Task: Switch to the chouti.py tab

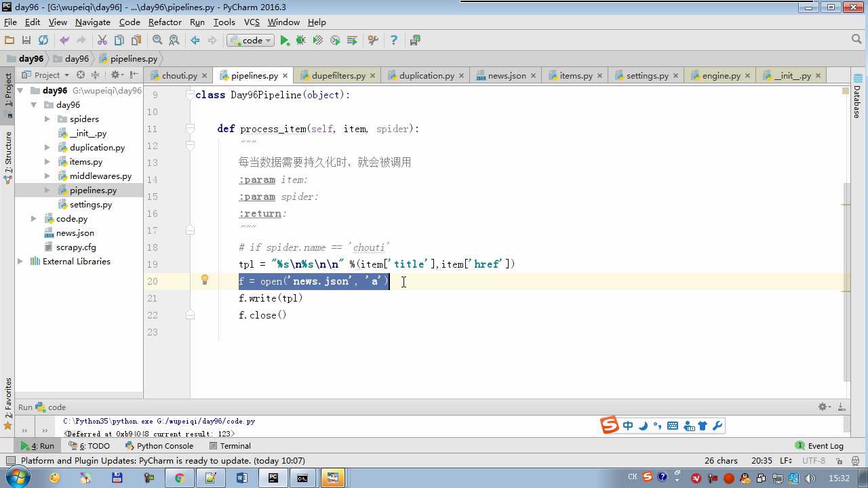Action: pyautogui.click(x=180, y=76)
